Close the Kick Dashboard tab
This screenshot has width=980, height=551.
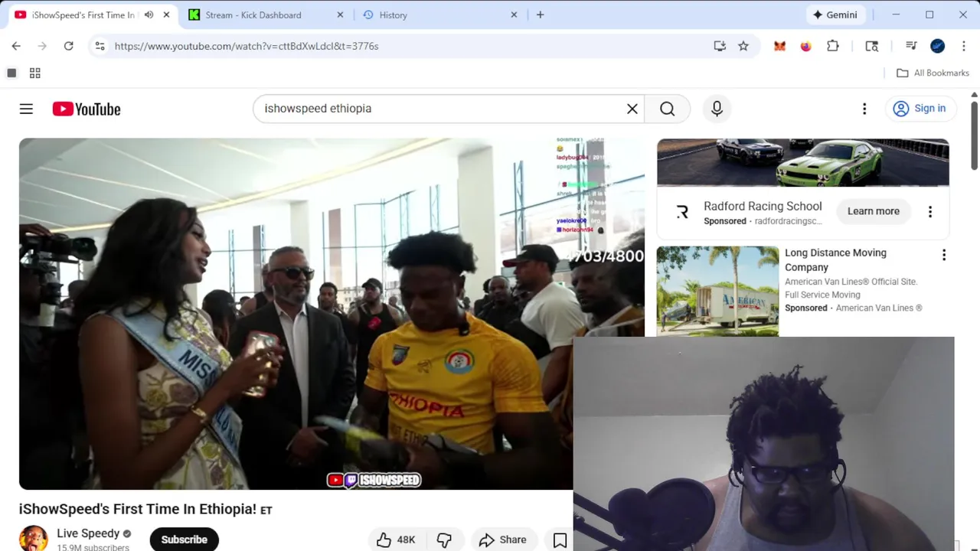click(340, 15)
